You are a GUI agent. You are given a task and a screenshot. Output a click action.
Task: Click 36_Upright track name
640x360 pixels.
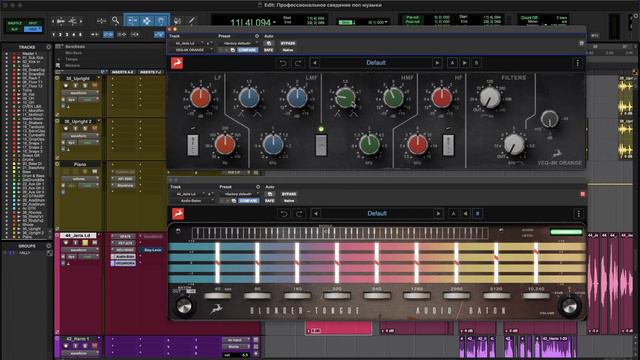[x=78, y=78]
